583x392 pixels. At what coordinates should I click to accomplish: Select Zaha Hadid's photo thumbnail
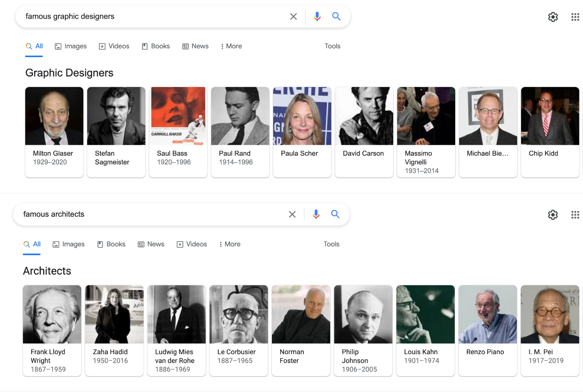click(x=115, y=314)
